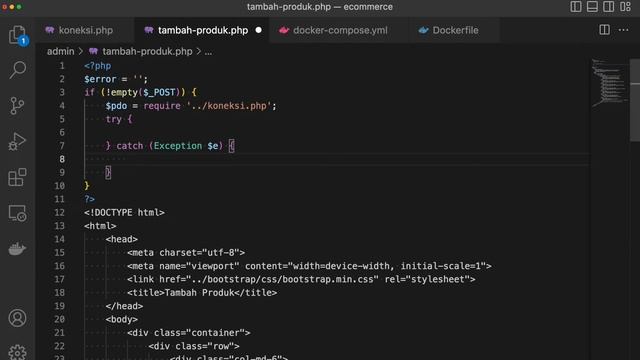Click Docker whale icon on Dockerfile tab
The image size is (640, 360).
click(x=423, y=30)
